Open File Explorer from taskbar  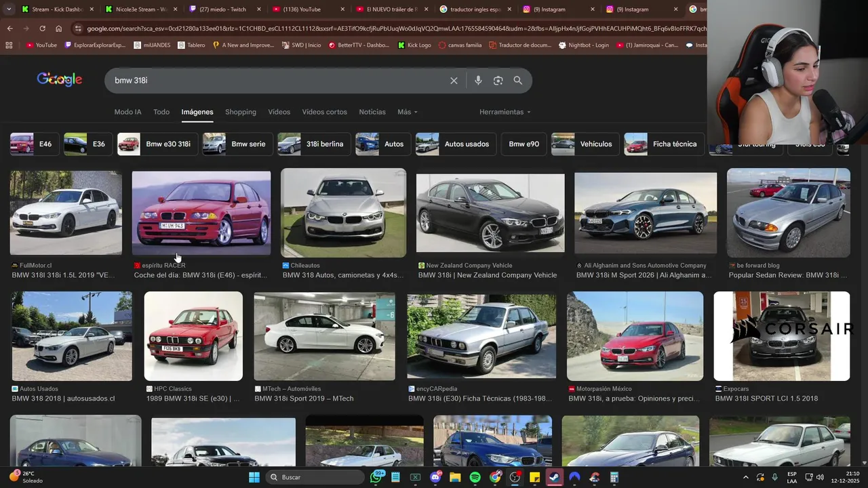click(455, 477)
